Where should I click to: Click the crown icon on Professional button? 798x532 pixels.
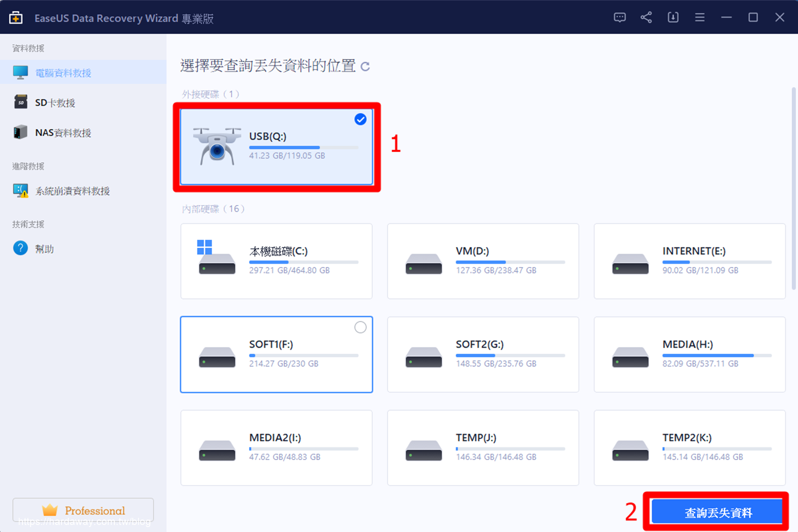[50, 510]
